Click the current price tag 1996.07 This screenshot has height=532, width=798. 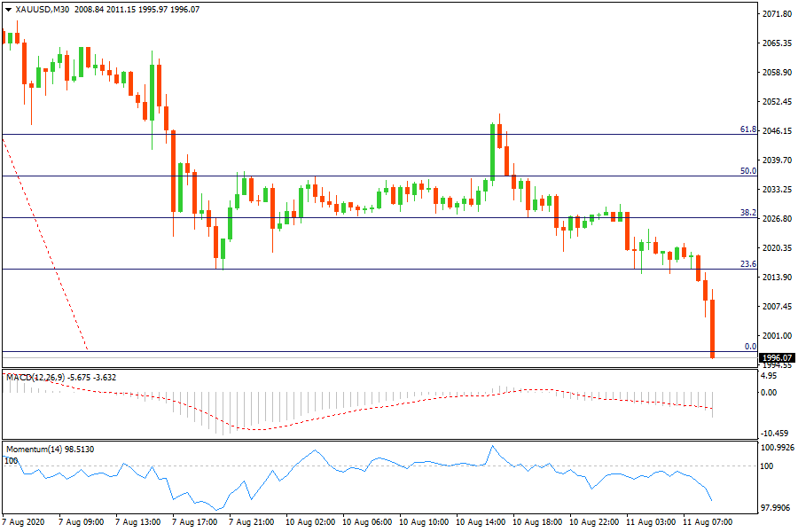778,357
